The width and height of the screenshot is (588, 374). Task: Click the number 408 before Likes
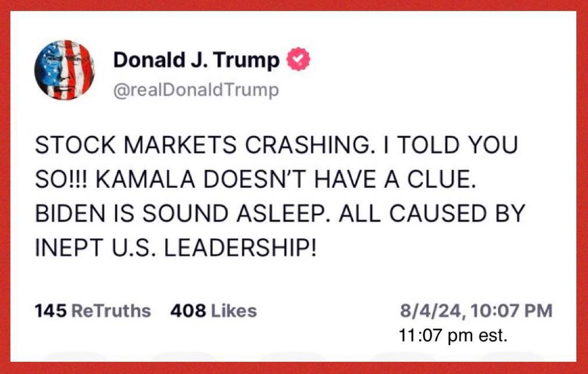[x=188, y=311]
